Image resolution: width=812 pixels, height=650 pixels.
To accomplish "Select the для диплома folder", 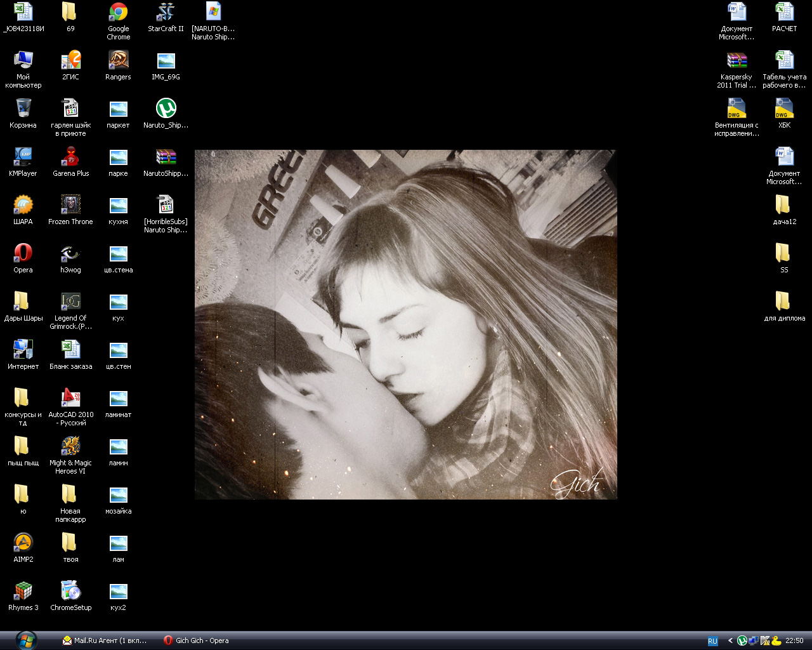I will pos(783,302).
